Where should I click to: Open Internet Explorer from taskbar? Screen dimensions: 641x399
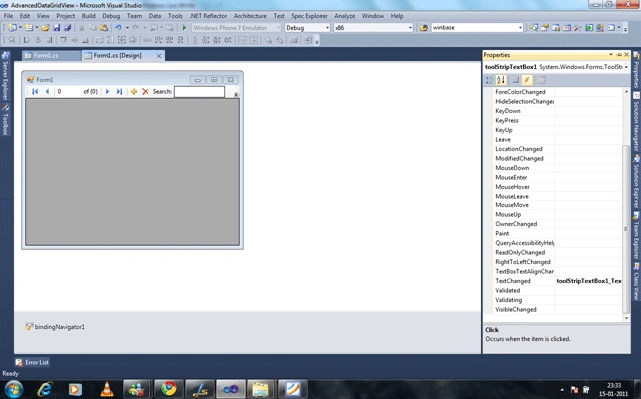45,389
